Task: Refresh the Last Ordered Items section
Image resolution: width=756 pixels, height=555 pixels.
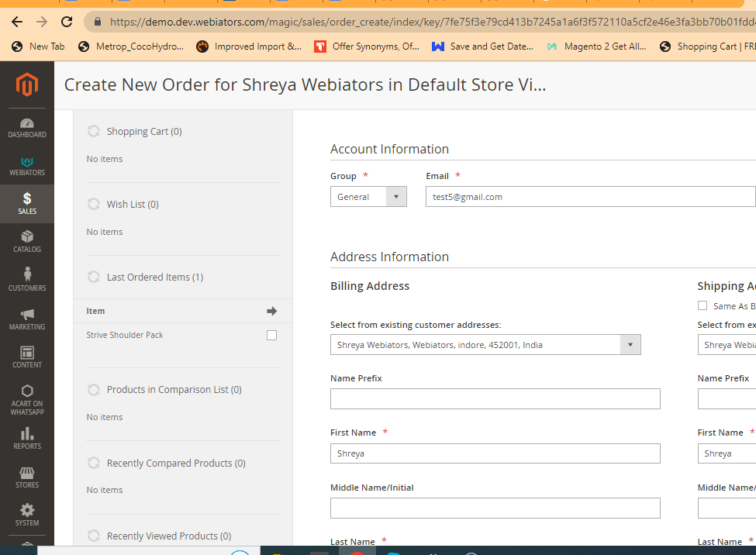Action: click(94, 277)
